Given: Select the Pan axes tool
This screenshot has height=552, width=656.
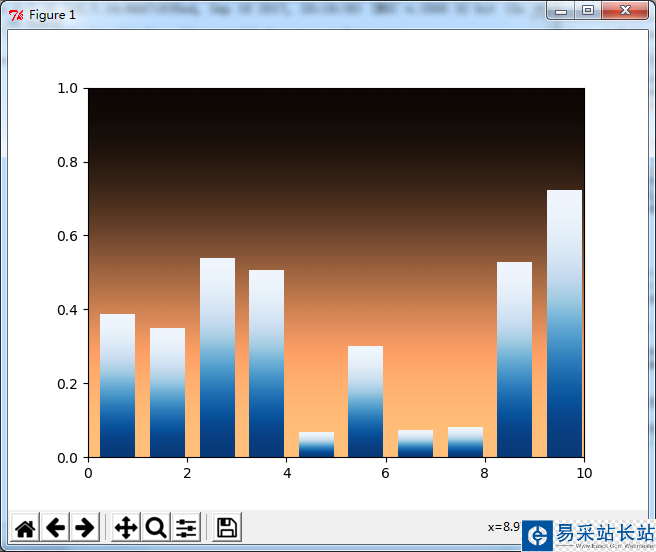Looking at the screenshot, I should coord(126,527).
